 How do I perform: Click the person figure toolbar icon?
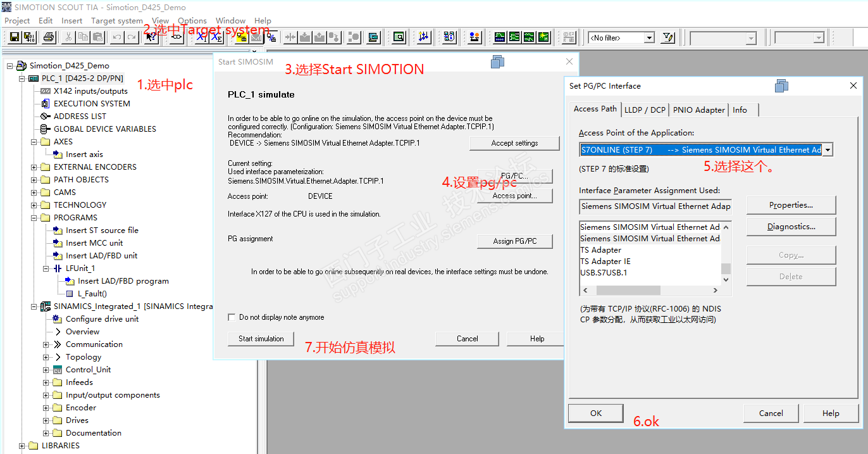474,37
